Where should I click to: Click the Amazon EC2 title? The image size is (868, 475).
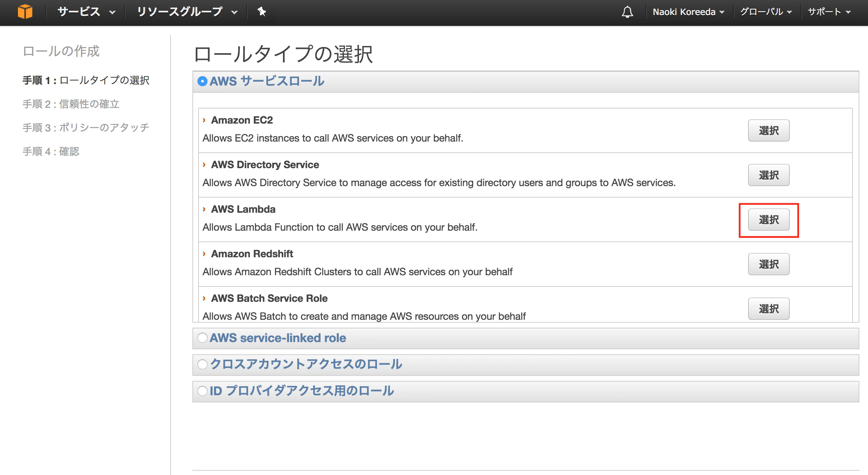[242, 120]
